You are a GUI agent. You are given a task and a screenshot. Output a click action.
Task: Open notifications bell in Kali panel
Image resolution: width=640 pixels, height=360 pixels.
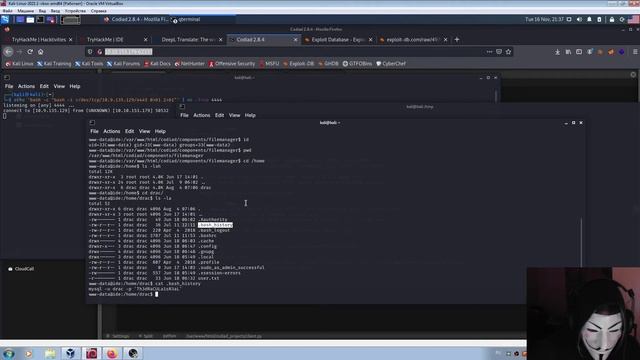pyautogui.click(x=589, y=20)
